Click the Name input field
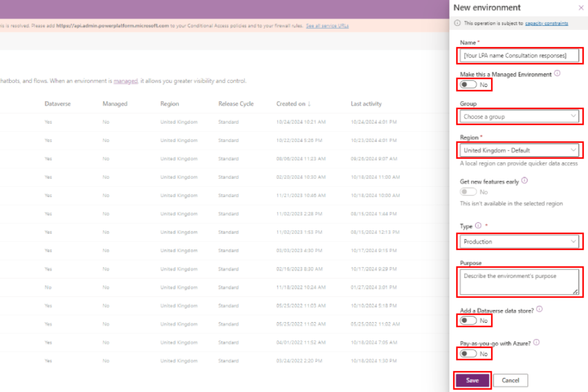The width and height of the screenshot is (588, 392). point(519,56)
